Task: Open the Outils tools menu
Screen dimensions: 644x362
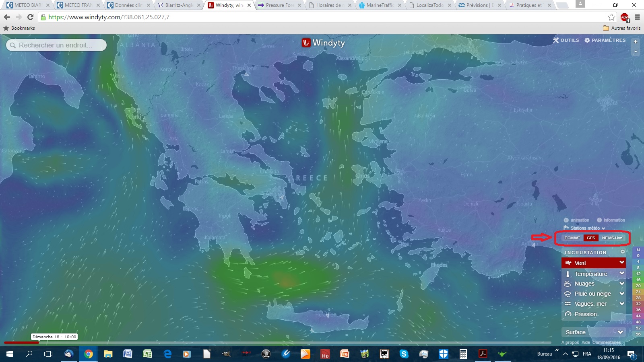Action: [566, 40]
